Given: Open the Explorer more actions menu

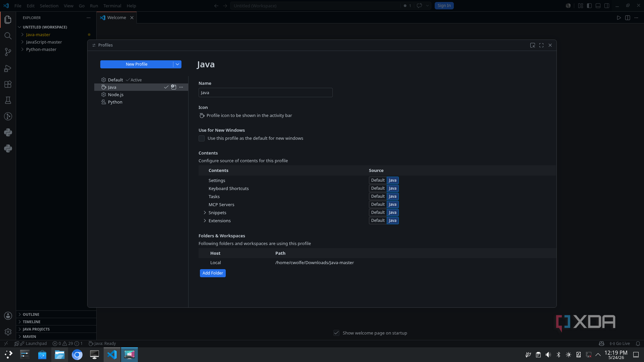Looking at the screenshot, I should pos(89,18).
